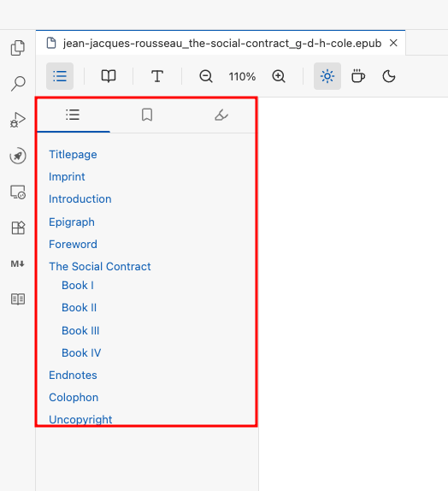Viewport: 448px width, 491px height.
Task: Zoom in with the plus magnifier
Action: point(279,76)
